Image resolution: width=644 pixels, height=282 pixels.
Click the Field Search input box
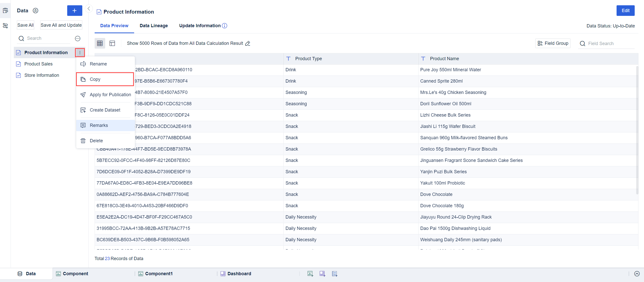(x=609, y=44)
